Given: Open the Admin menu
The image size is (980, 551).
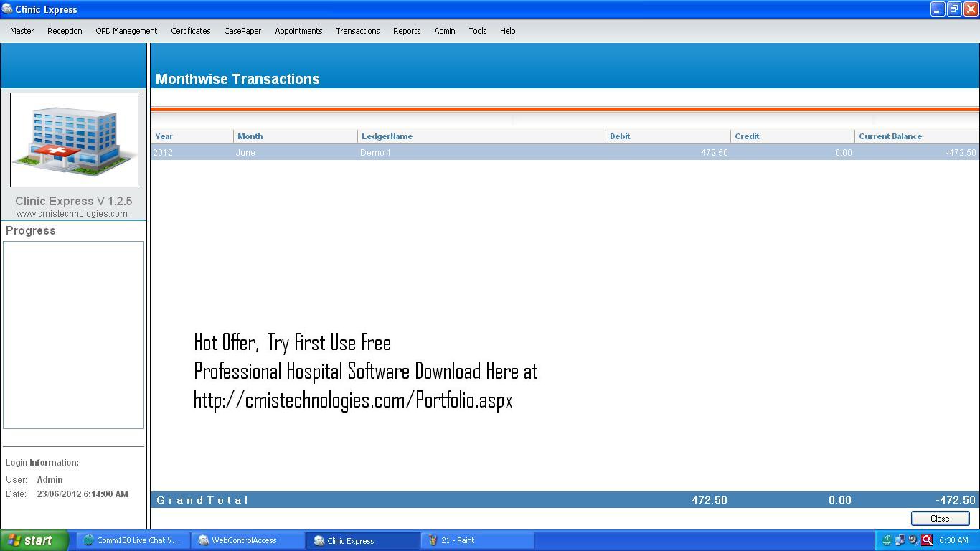Looking at the screenshot, I should [x=444, y=31].
